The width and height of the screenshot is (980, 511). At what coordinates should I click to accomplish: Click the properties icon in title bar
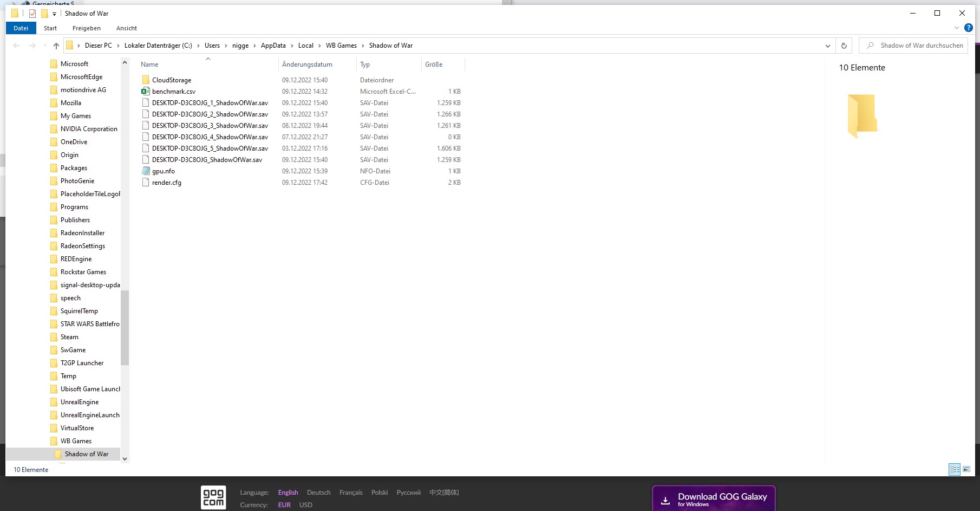click(32, 14)
